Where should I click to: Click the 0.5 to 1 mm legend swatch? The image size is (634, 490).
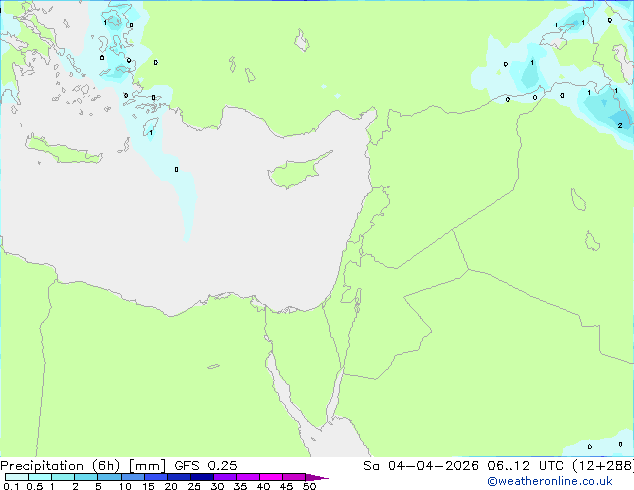[x=40, y=477]
